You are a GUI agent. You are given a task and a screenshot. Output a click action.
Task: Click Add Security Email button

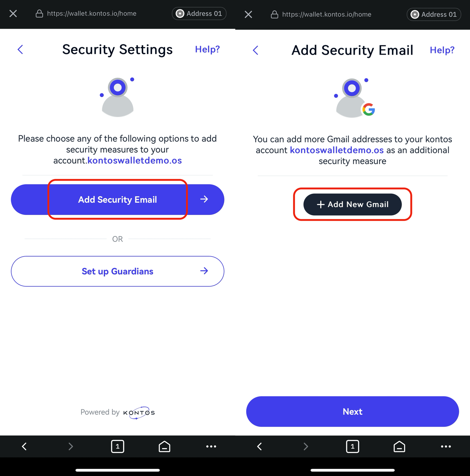point(117,200)
